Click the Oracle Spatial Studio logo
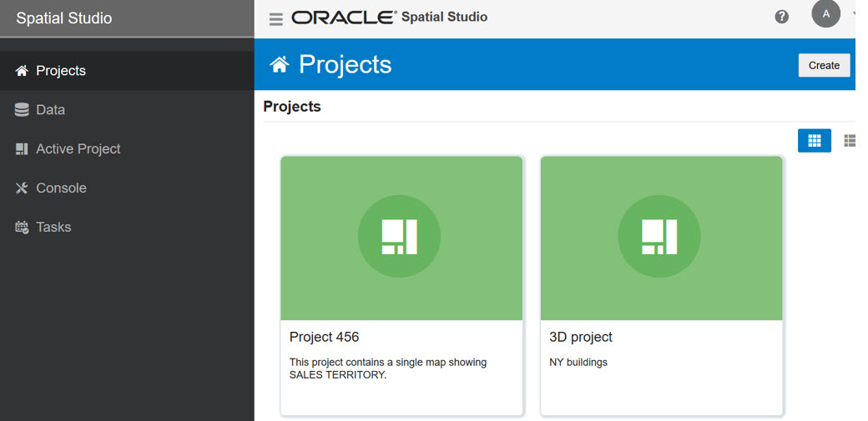The width and height of the screenshot is (868, 421). click(389, 18)
